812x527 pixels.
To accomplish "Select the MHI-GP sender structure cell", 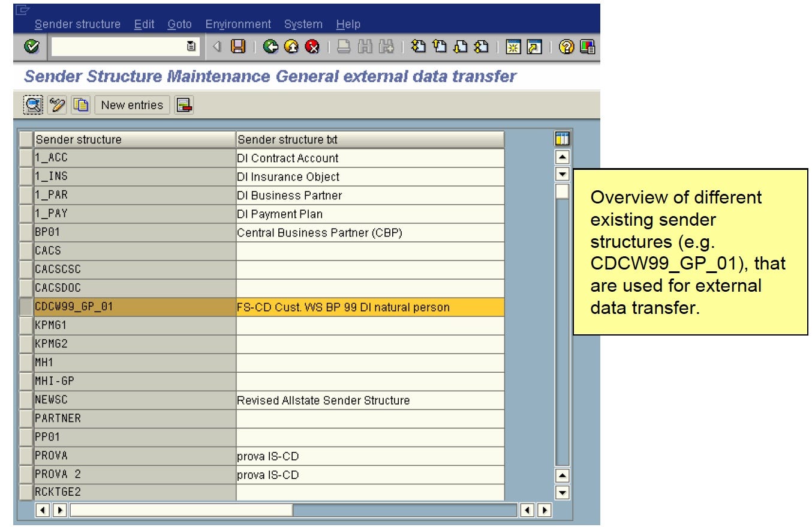I will tap(134, 382).
